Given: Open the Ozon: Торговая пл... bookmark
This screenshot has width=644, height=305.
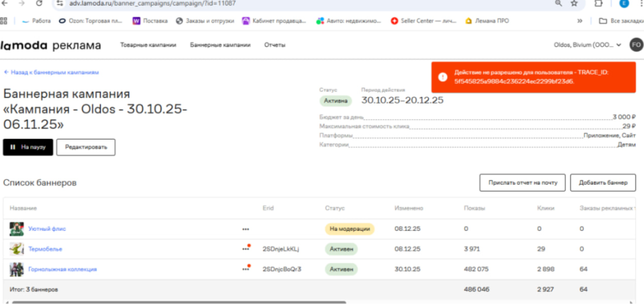Looking at the screenshot, I should 91,21.
